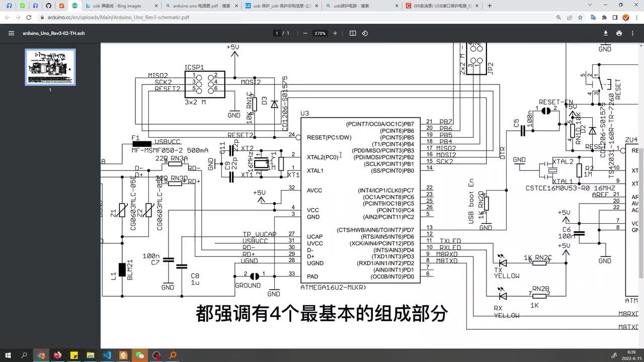Image resolution: width=644 pixels, height=362 pixels.
Task: Click the fit to page icon
Action: (353, 33)
